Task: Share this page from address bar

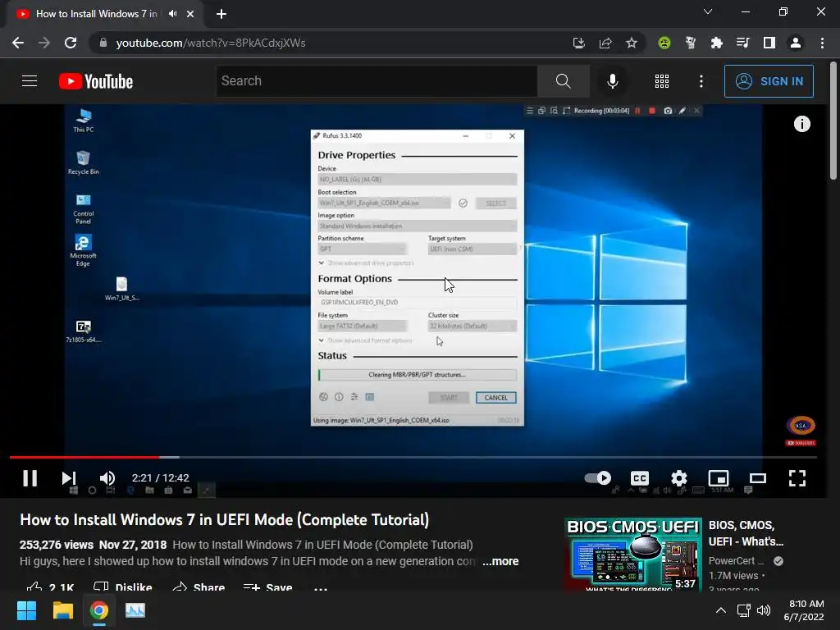Action: coord(605,43)
